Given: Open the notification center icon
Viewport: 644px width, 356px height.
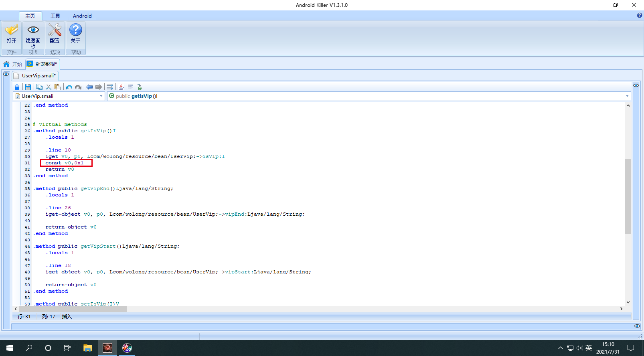Looking at the screenshot, I should [x=631, y=348].
